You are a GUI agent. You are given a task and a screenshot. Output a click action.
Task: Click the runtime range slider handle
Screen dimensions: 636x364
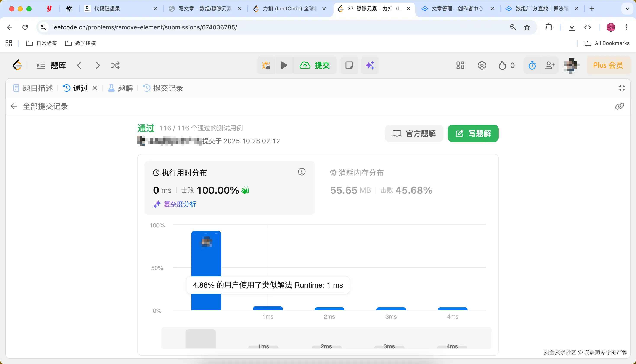(x=200, y=339)
